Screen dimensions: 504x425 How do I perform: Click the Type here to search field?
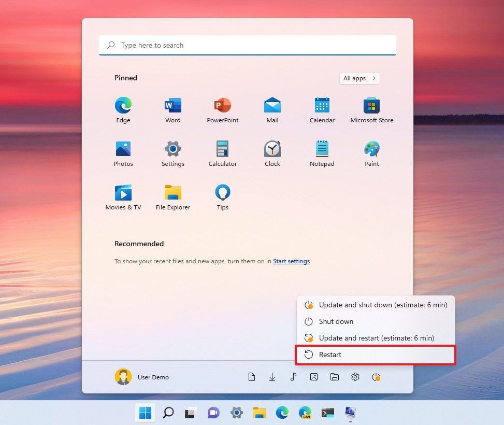247,45
